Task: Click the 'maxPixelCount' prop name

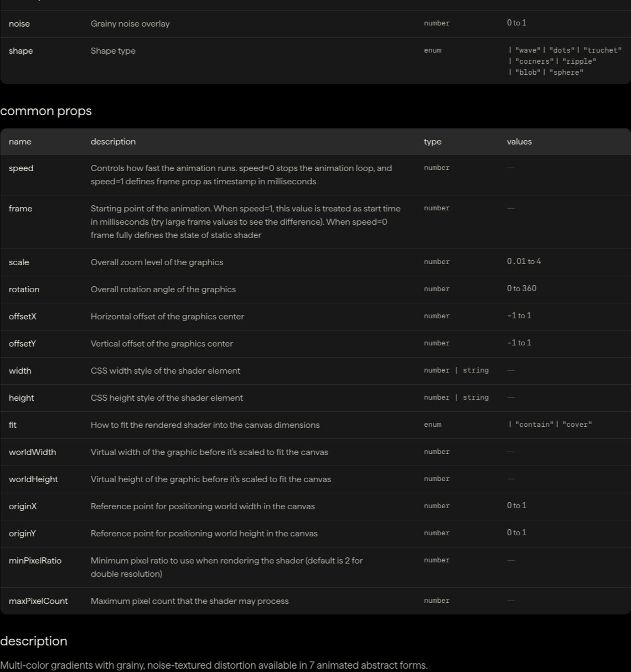Action: click(38, 601)
